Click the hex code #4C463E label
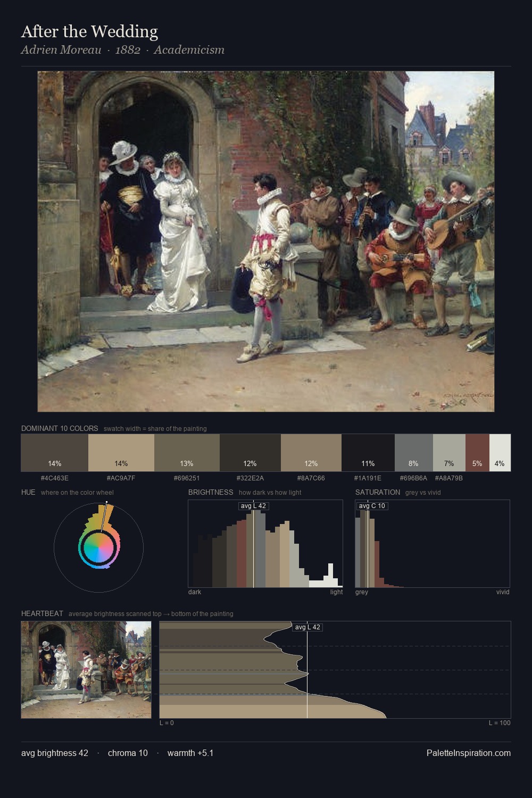The height and width of the screenshot is (798, 532). tap(54, 478)
